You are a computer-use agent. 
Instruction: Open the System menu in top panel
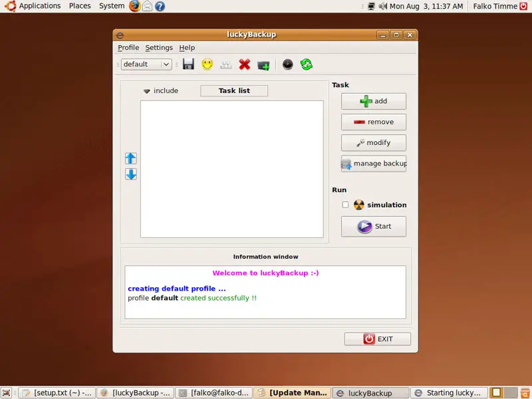coord(112,6)
